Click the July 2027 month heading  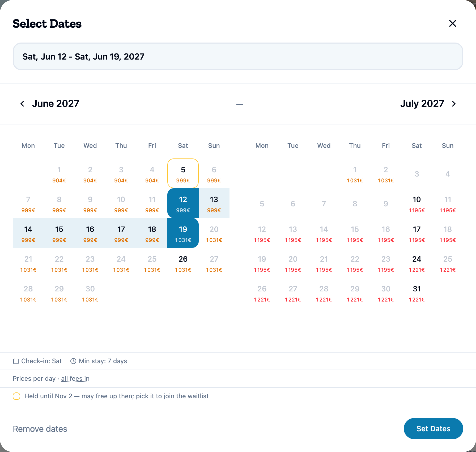(x=422, y=104)
